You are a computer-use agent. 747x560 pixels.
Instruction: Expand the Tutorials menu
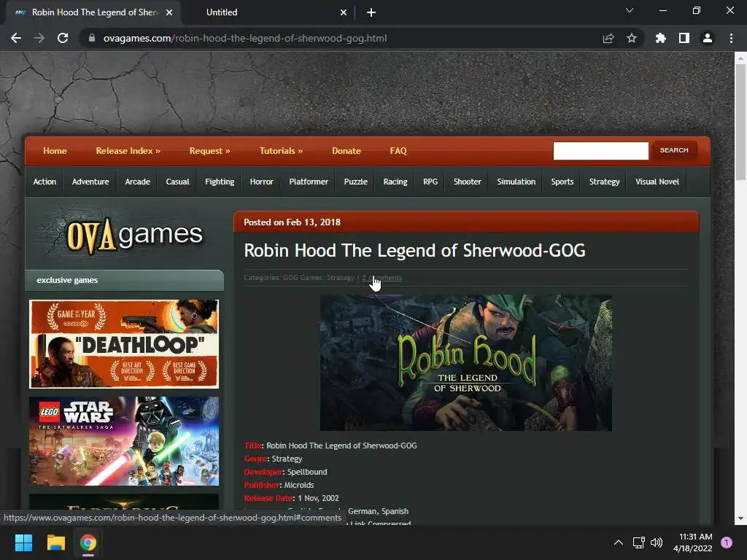coord(281,151)
